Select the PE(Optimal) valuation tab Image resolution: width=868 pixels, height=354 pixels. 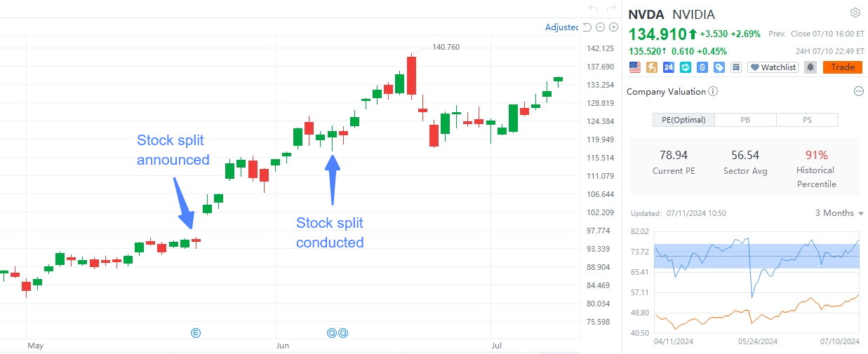[683, 120]
